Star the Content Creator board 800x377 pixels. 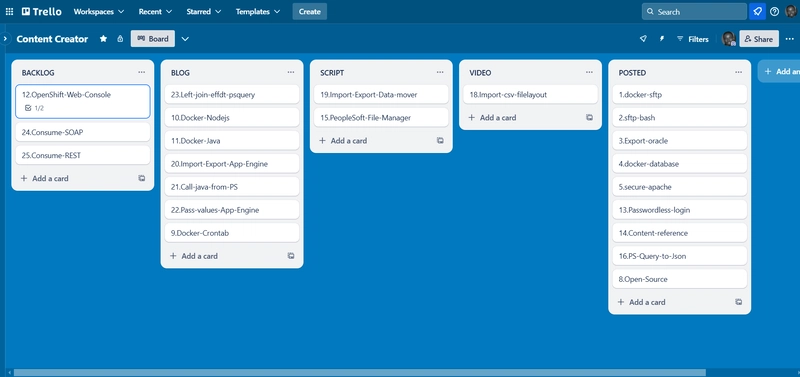coord(103,39)
